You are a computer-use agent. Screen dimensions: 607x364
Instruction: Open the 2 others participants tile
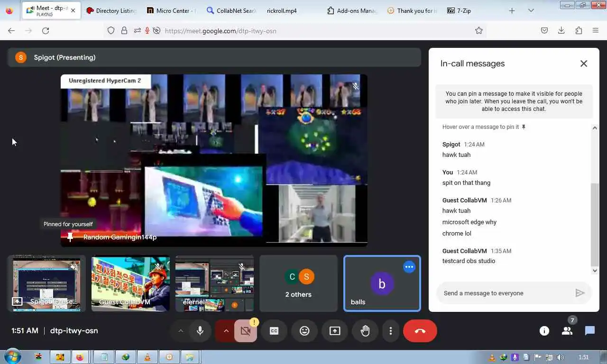(298, 283)
